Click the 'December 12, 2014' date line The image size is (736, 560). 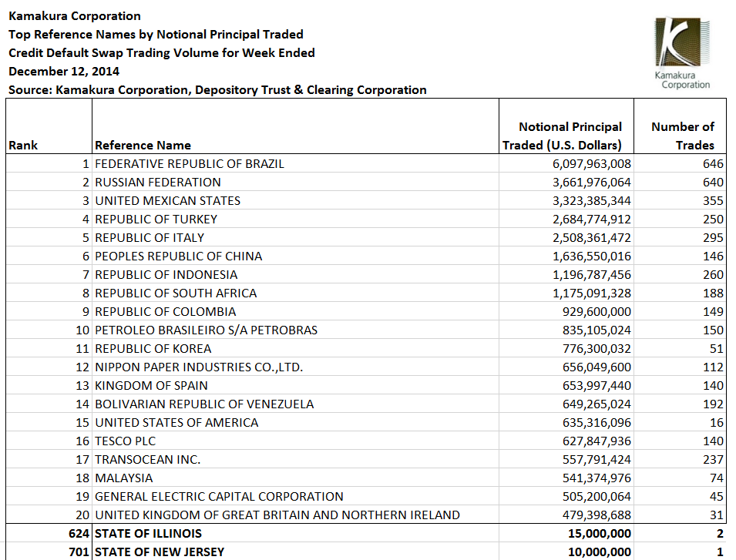(64, 72)
